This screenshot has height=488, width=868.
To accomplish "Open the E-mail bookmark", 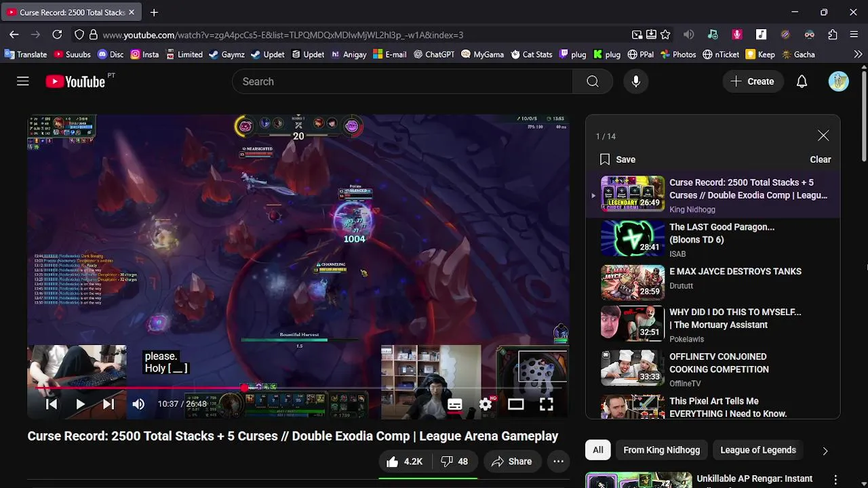I will 390,54.
